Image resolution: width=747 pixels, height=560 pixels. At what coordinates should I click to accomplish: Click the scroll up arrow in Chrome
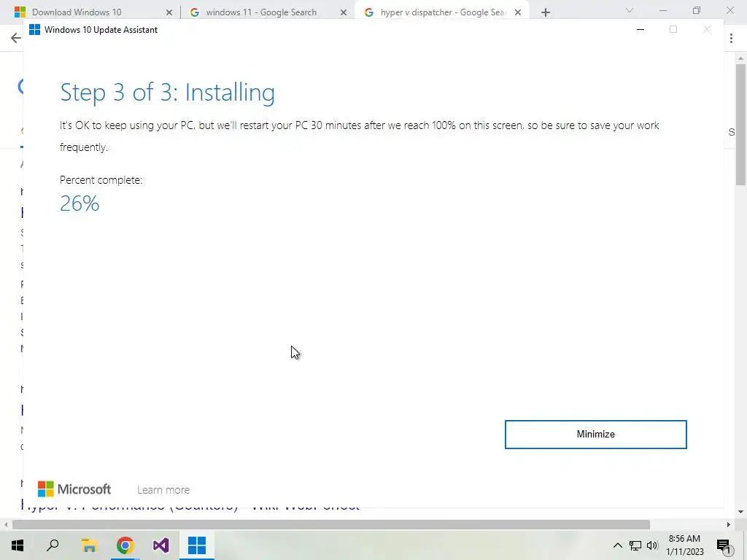click(x=740, y=58)
